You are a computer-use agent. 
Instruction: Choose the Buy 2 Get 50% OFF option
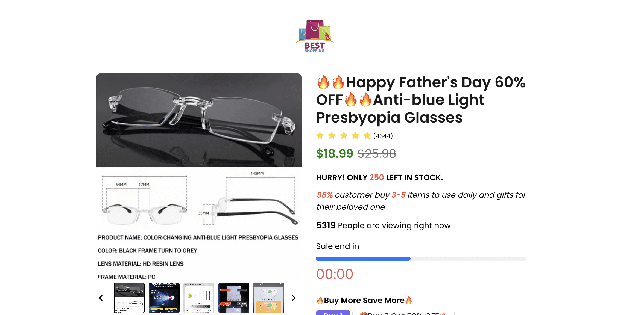(x=403, y=313)
